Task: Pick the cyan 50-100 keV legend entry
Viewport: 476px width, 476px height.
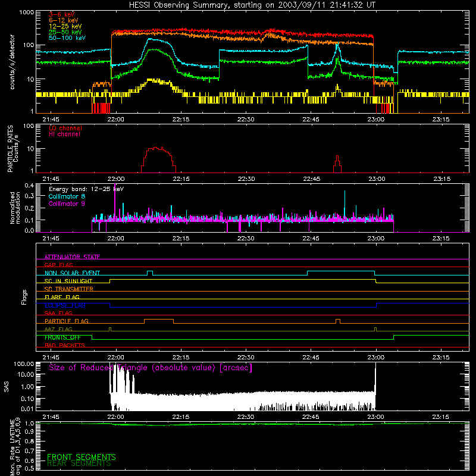Action: 67,38
